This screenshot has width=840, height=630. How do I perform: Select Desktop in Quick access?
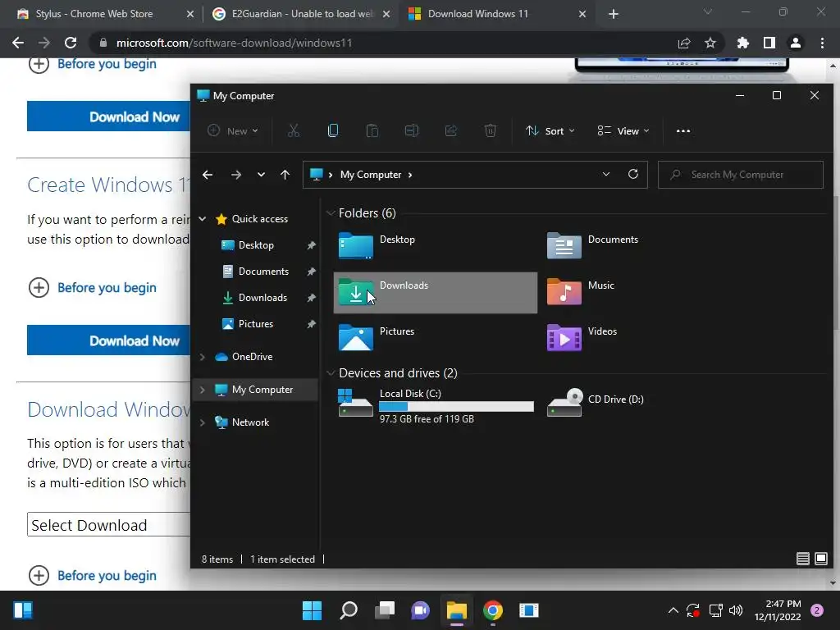tap(256, 245)
